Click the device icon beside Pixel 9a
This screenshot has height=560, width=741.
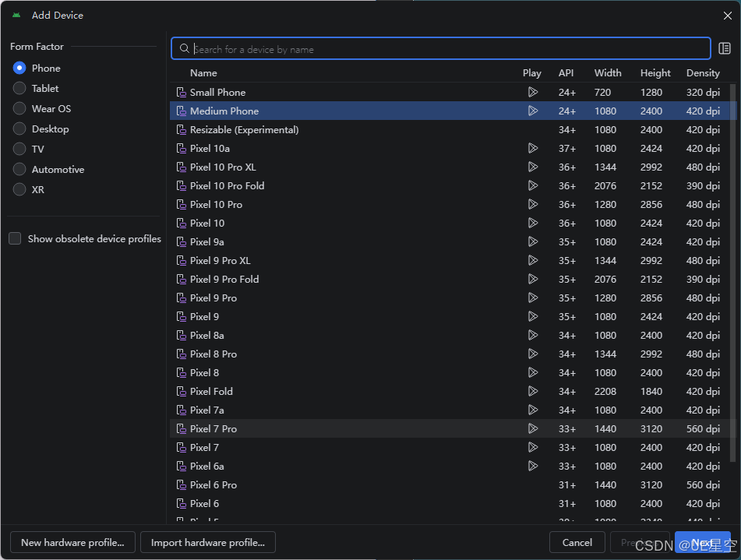click(181, 242)
